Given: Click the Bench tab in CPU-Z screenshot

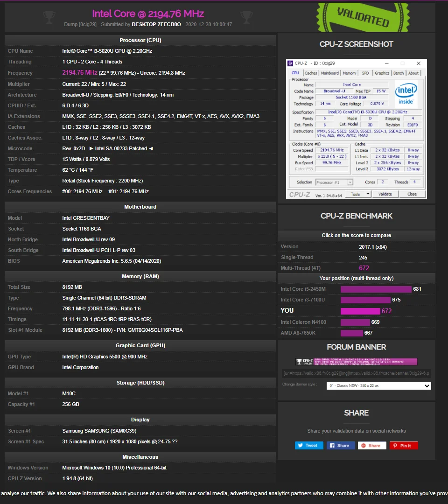Looking at the screenshot, I should coord(399,73).
